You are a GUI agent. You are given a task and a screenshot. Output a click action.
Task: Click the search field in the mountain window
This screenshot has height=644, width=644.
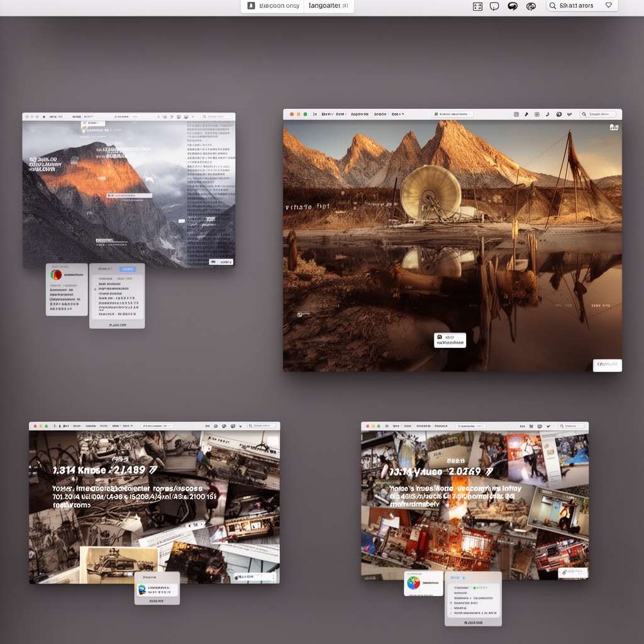click(x=216, y=116)
